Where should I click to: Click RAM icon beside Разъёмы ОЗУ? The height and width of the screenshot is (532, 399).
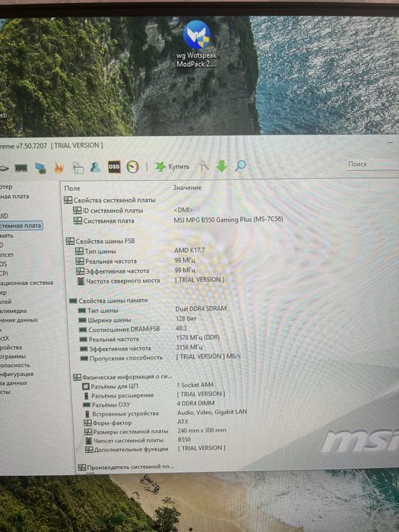coord(87,405)
